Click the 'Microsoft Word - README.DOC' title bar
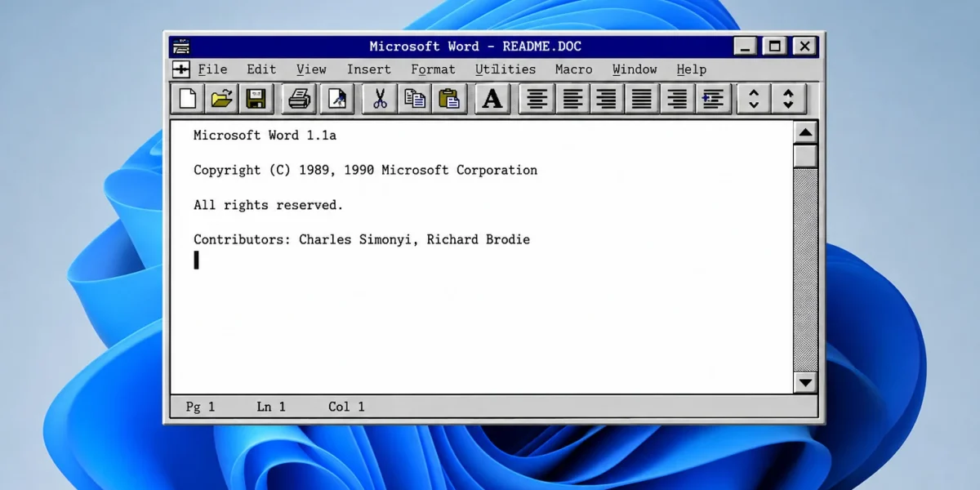The width and height of the screenshot is (980, 490). tap(475, 47)
